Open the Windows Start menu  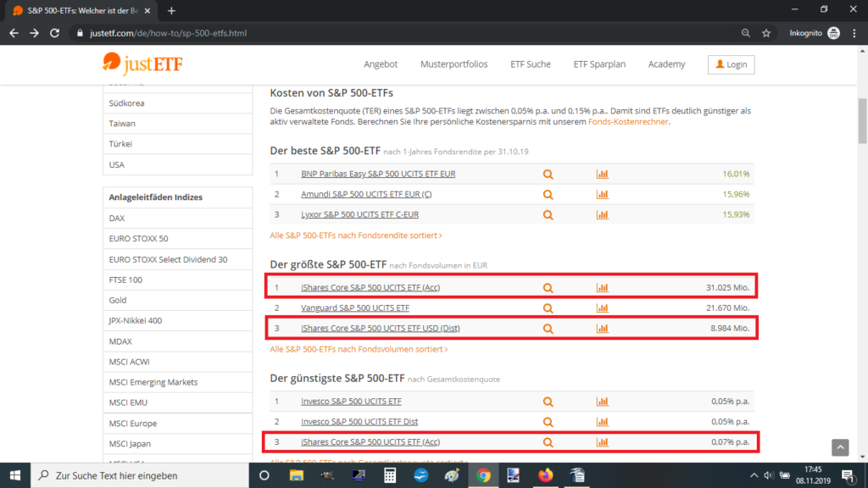(x=15, y=475)
